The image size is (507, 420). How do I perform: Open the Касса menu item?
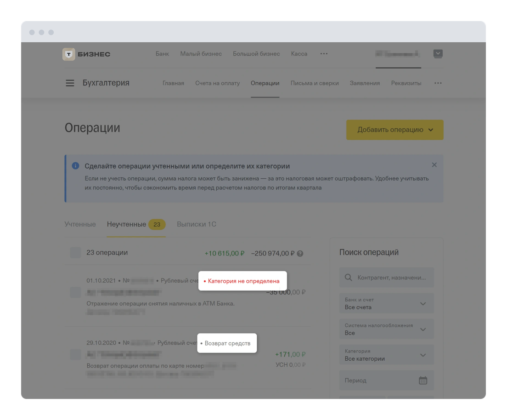click(299, 54)
